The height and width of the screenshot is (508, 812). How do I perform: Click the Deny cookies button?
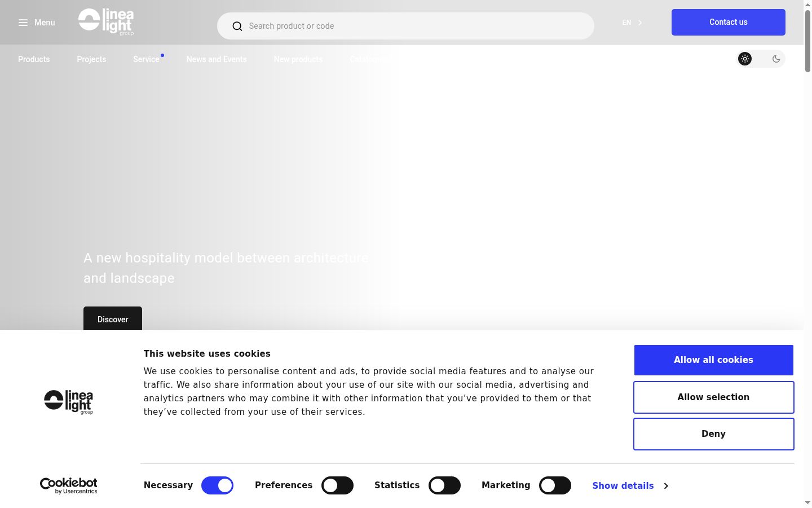[x=713, y=433]
